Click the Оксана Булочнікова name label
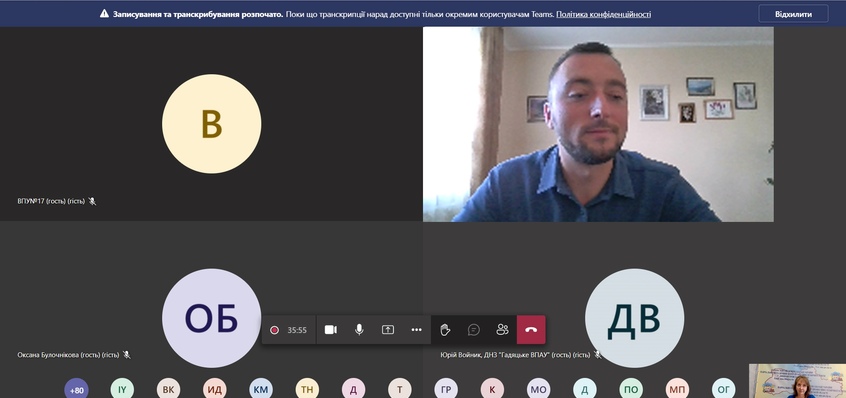 (x=68, y=355)
